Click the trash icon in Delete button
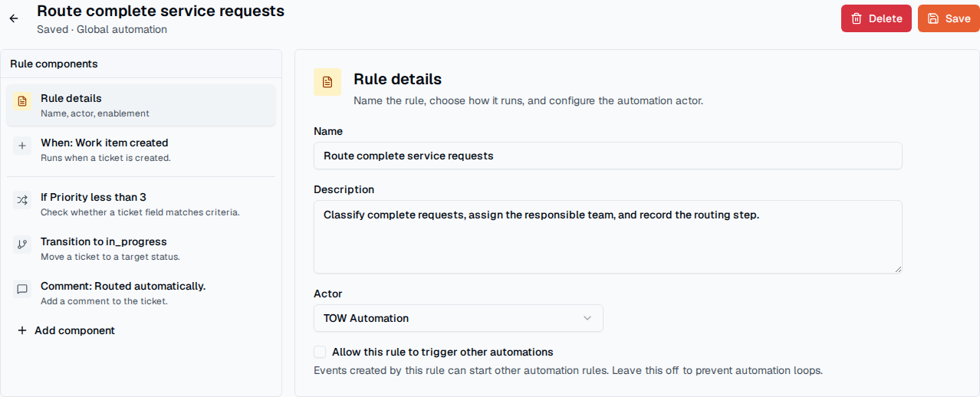The height and width of the screenshot is (397, 980). point(857,18)
